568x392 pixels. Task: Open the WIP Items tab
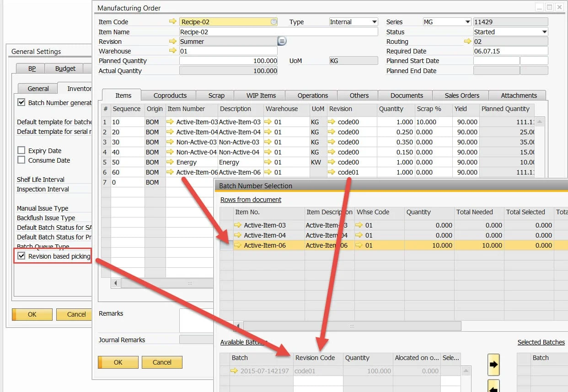click(261, 95)
